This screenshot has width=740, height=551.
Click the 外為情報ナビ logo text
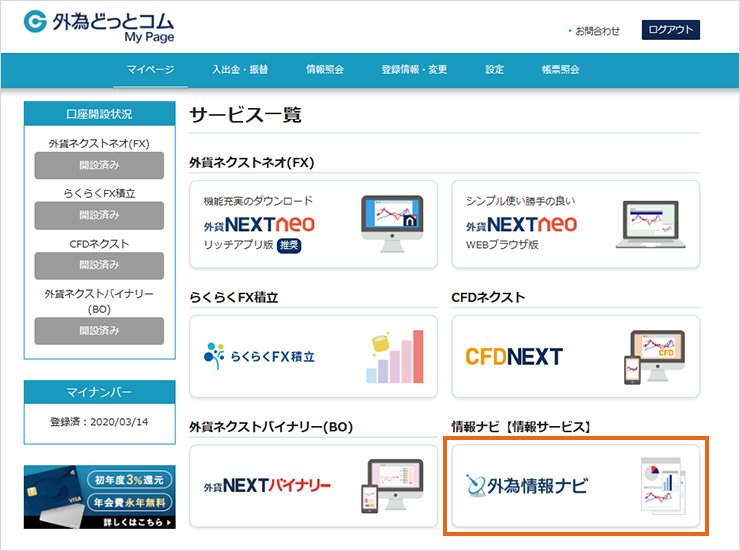point(528,486)
